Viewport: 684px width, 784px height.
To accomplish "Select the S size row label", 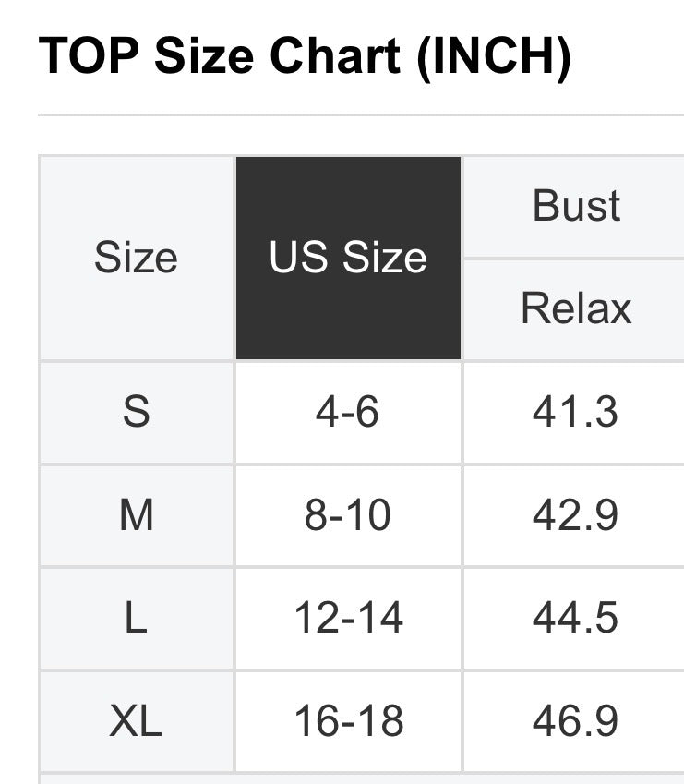I will click(x=136, y=412).
